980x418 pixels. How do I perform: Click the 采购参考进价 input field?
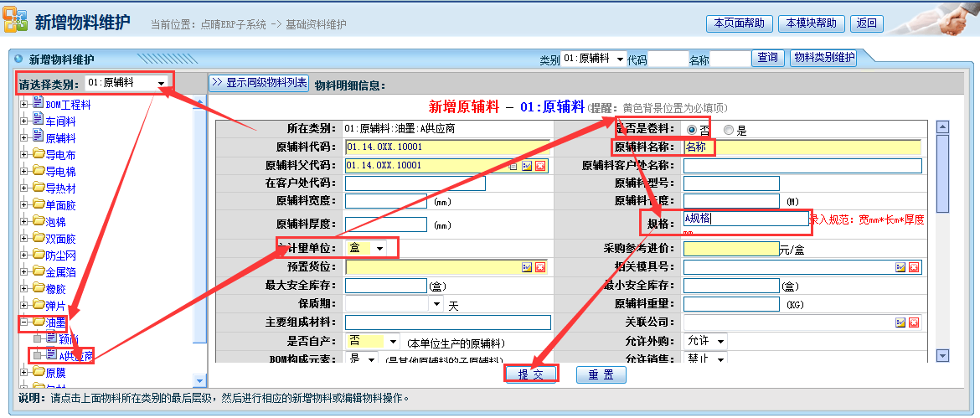730,249
